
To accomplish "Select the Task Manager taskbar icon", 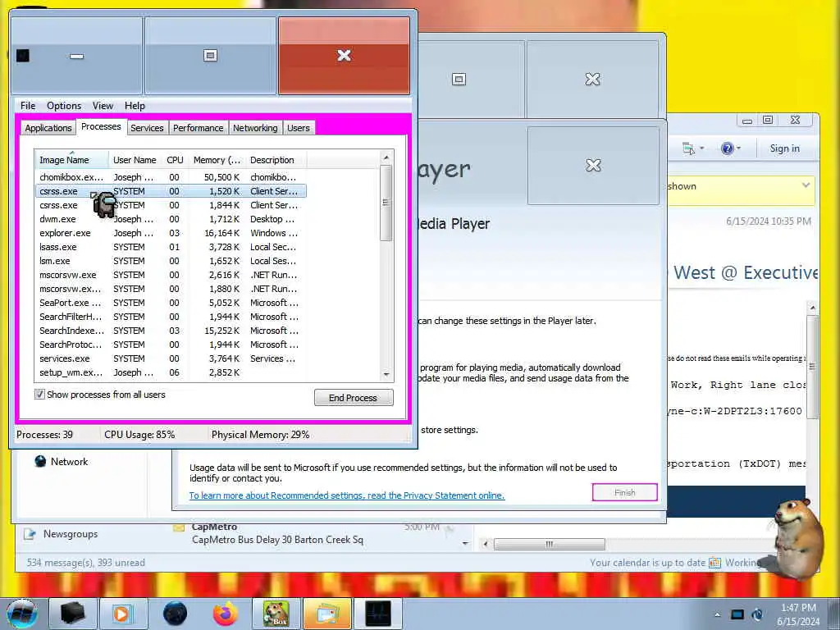I will [x=377, y=614].
